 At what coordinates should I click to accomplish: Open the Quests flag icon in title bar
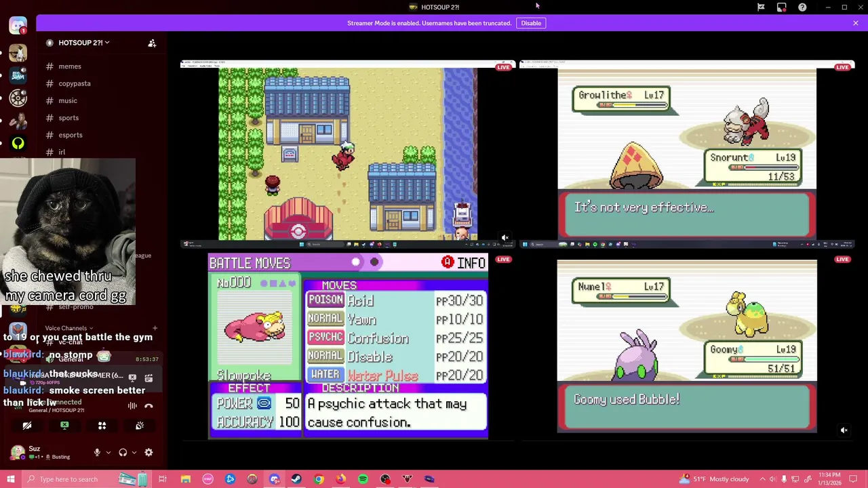click(761, 7)
